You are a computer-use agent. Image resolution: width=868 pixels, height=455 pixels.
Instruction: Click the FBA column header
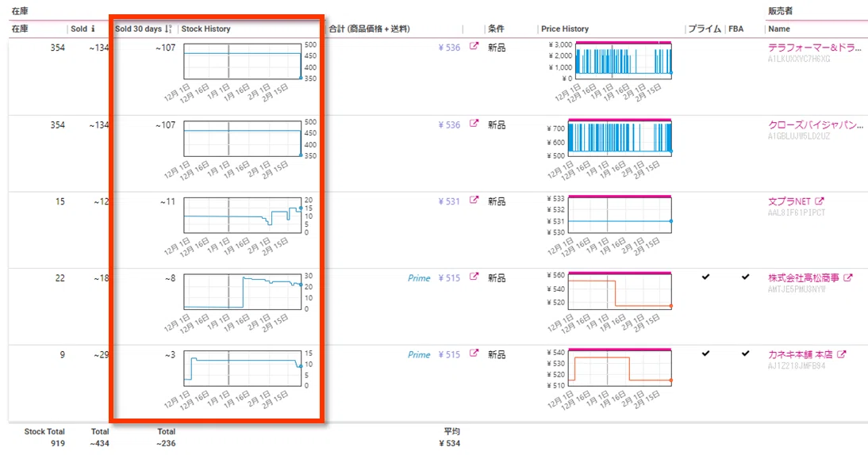point(735,29)
